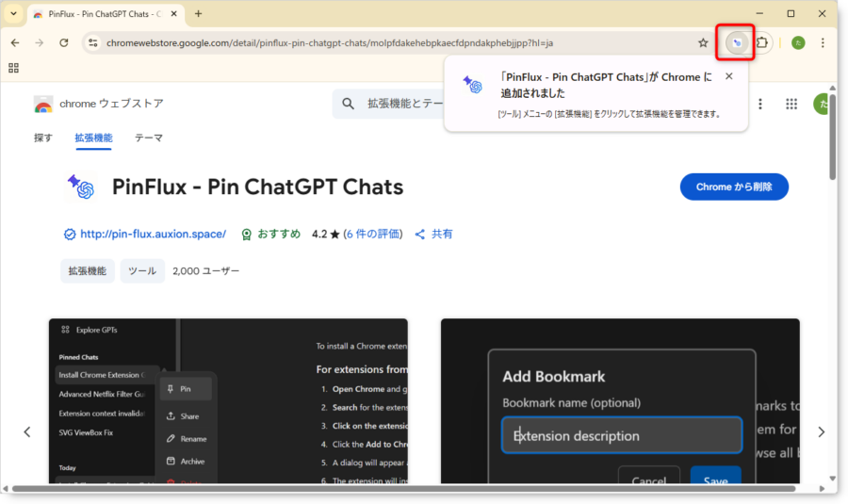The width and height of the screenshot is (848, 504).
Task: Bookmark this page with the star icon
Action: 703,42
